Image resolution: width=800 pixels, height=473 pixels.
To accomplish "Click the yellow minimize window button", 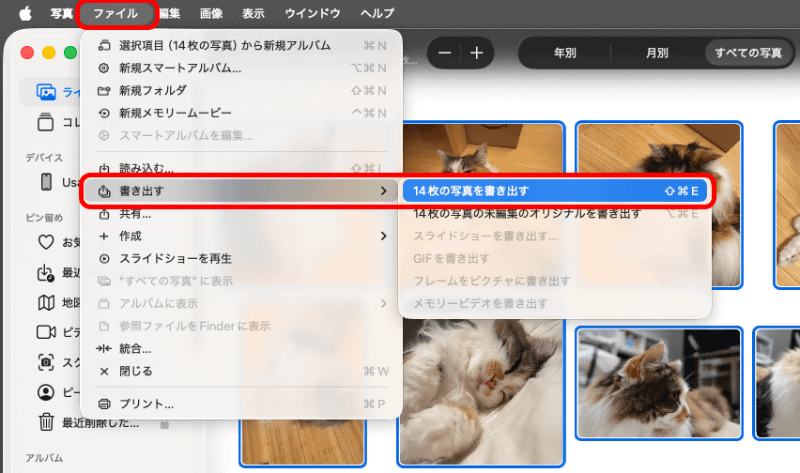I will coord(49,53).
